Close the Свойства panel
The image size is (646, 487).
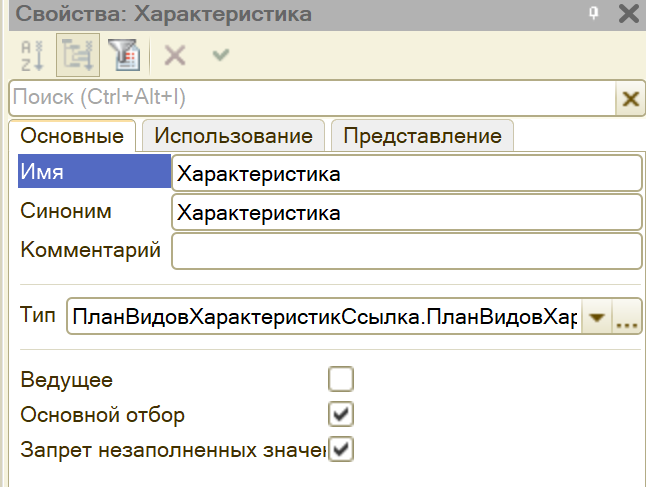tap(628, 14)
